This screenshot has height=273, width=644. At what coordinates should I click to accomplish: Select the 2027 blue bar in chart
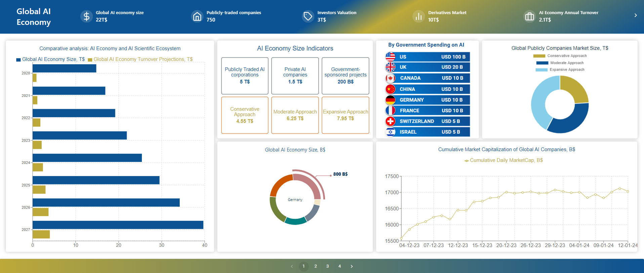(118, 225)
